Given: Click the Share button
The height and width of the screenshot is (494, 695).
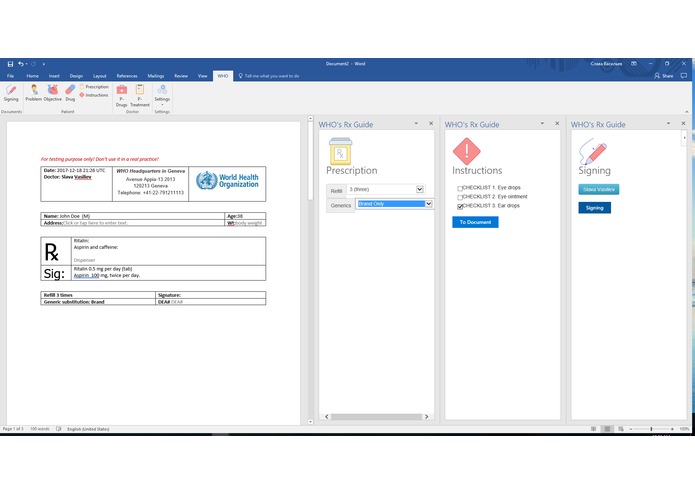Looking at the screenshot, I should (x=664, y=76).
